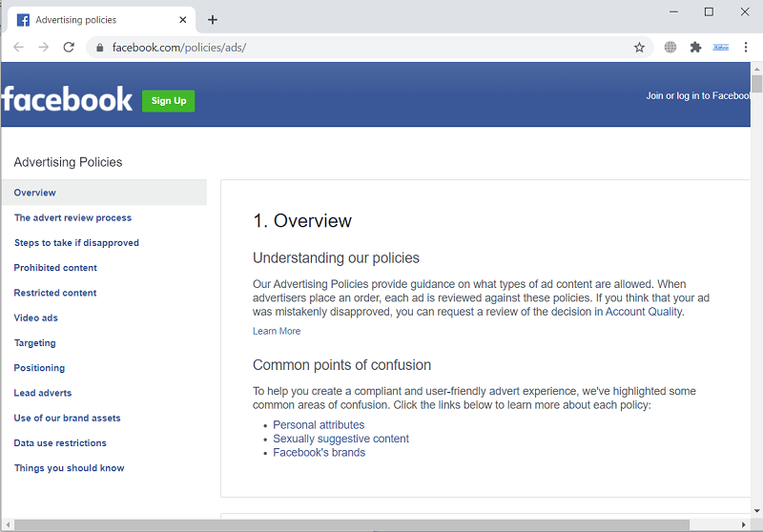Screen dimensions: 763x532
Task: Click the Learn More link
Action: [x=277, y=331]
